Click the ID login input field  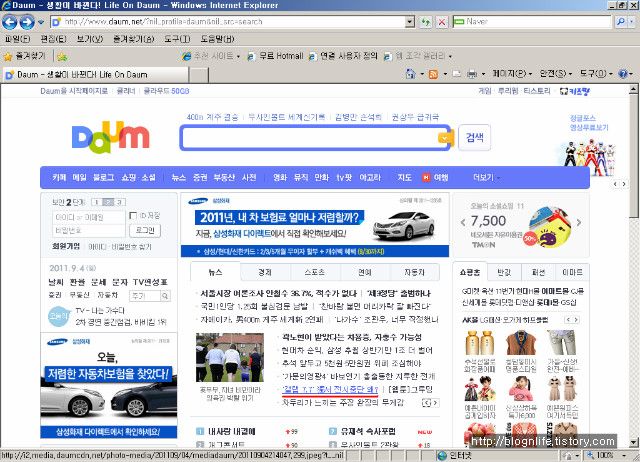pos(89,217)
